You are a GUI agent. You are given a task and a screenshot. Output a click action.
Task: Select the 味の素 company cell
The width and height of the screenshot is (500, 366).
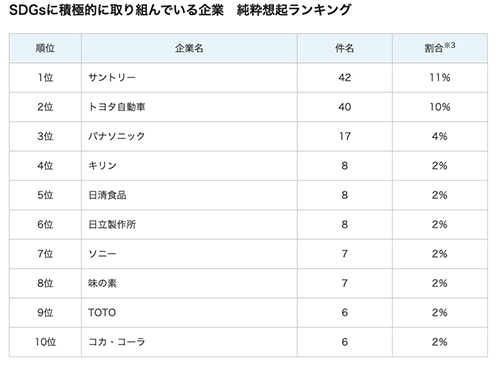click(189, 283)
